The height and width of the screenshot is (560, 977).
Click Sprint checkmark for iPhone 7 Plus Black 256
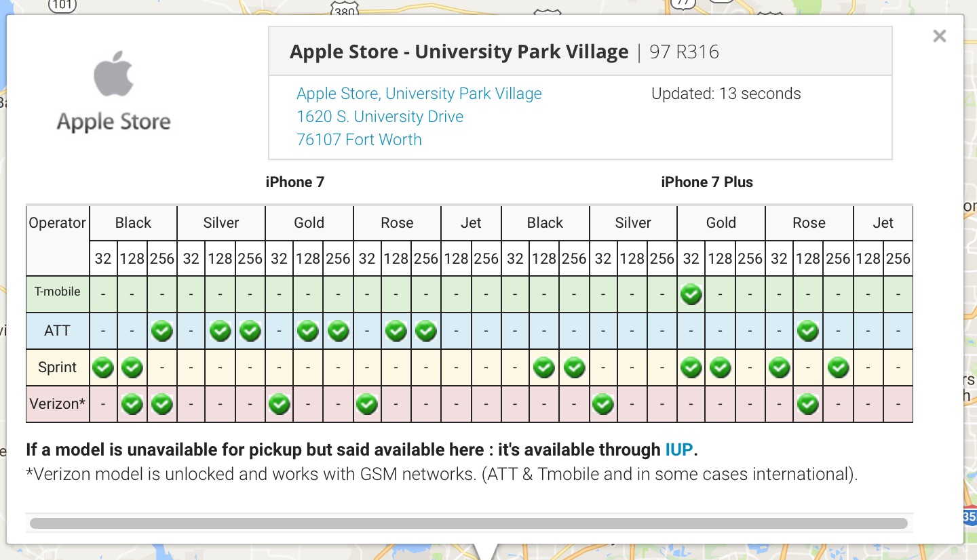pos(575,368)
